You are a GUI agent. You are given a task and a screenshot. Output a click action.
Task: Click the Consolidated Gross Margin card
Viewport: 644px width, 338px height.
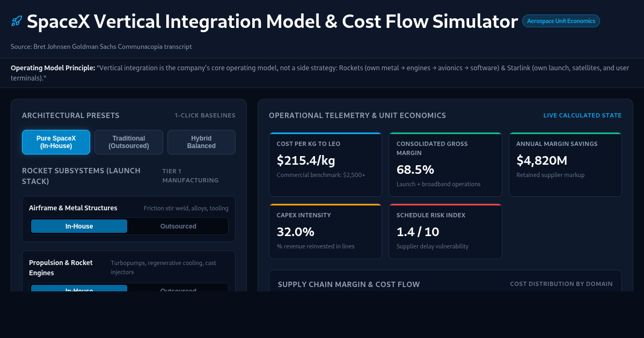[x=445, y=165]
